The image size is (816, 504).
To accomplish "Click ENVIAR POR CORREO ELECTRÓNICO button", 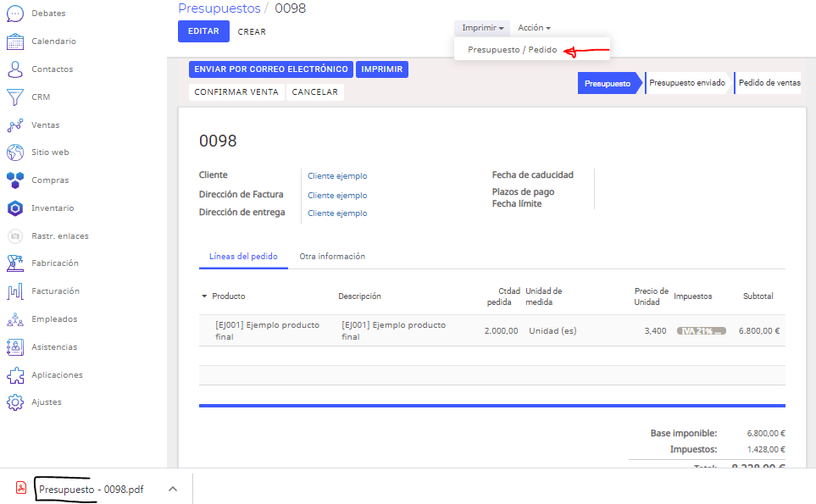I will pyautogui.click(x=271, y=69).
